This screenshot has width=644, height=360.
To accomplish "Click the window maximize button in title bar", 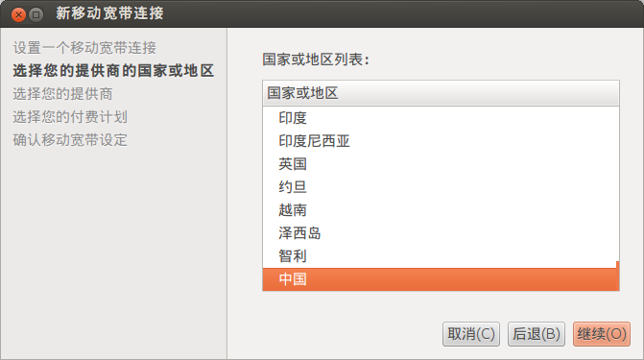I will (36, 14).
